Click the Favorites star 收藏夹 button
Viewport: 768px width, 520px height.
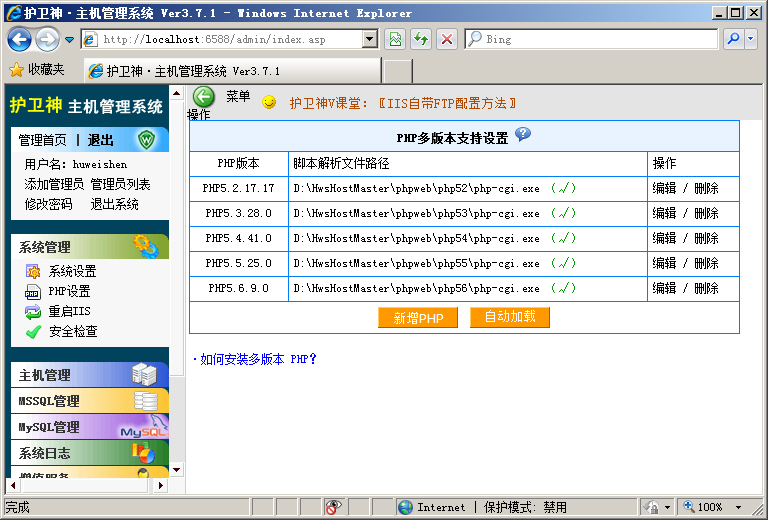(x=37, y=70)
